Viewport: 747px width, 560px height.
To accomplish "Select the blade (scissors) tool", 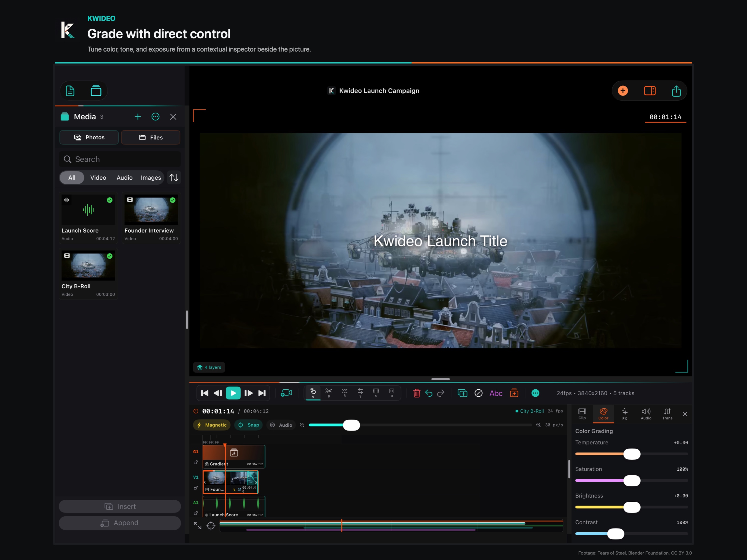I will 328,393.
